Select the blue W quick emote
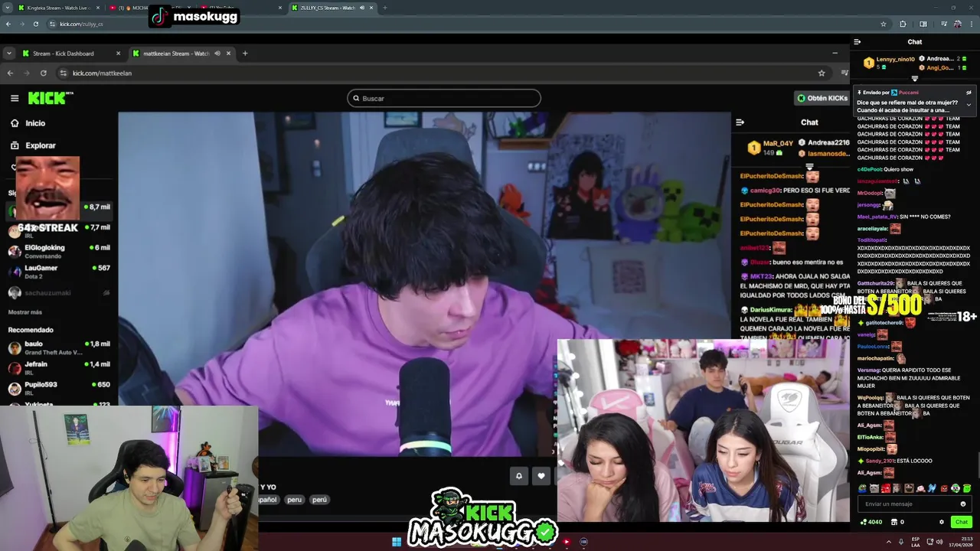 coord(932,488)
